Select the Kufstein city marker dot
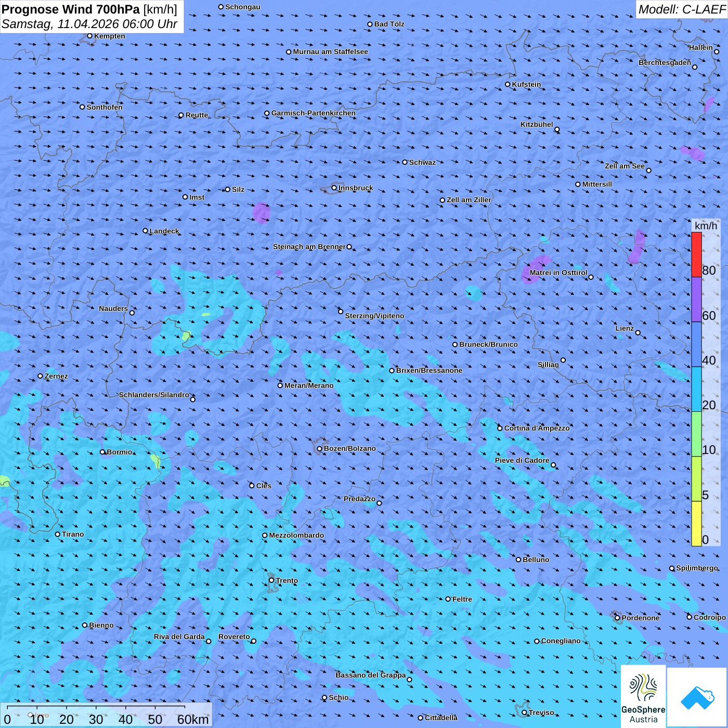Screen dimensions: 728x728 (x=508, y=84)
